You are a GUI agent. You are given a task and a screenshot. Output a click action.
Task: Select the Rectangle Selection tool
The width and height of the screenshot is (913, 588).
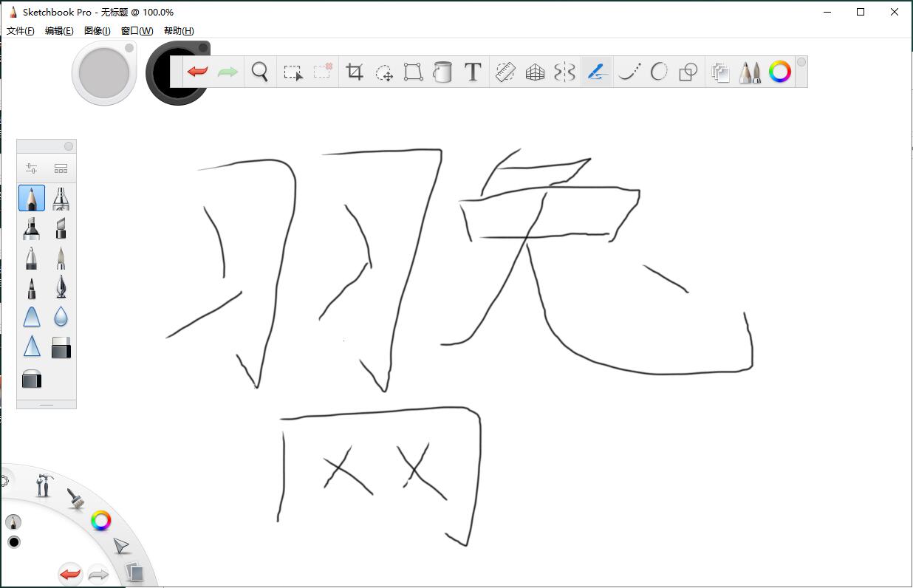[x=293, y=72]
